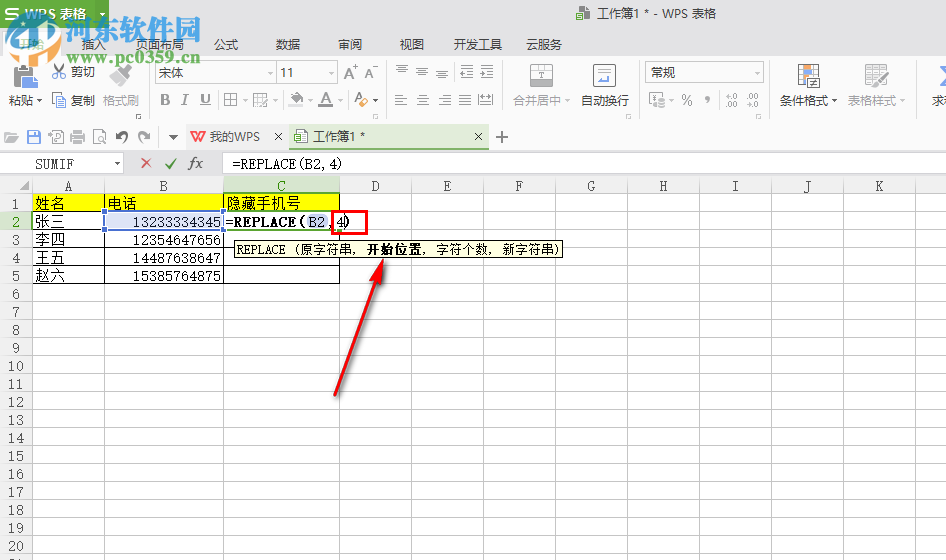This screenshot has height=560, width=946.
Task: Select the Format Painter brush
Action: pyautogui.click(x=121, y=75)
